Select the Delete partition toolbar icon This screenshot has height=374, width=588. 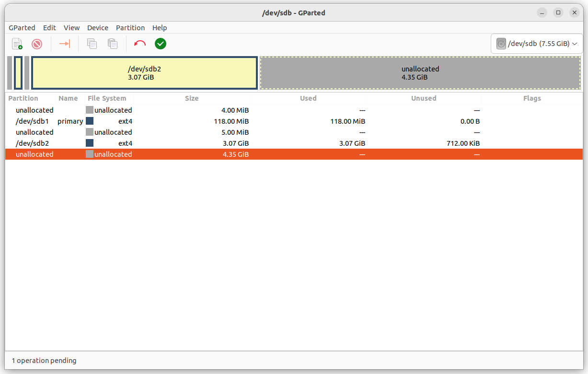37,44
